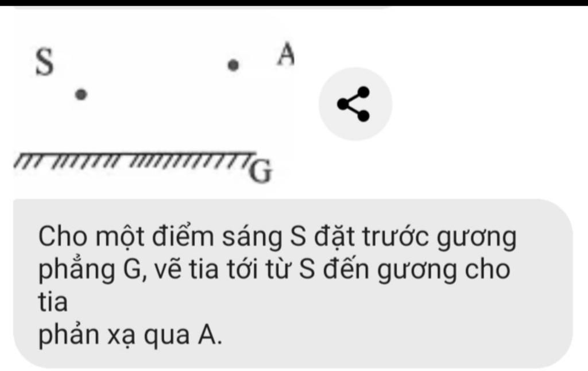Click the point dot below letter S
588x371 pixels.
coord(82,94)
